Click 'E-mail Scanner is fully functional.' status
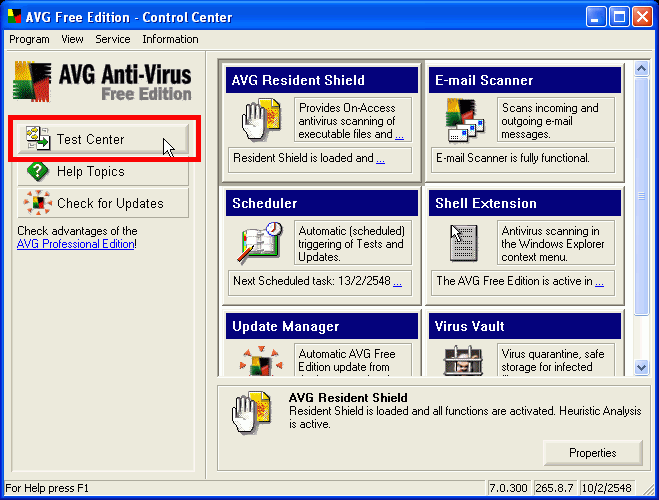This screenshot has height=500, width=659. 513,158
